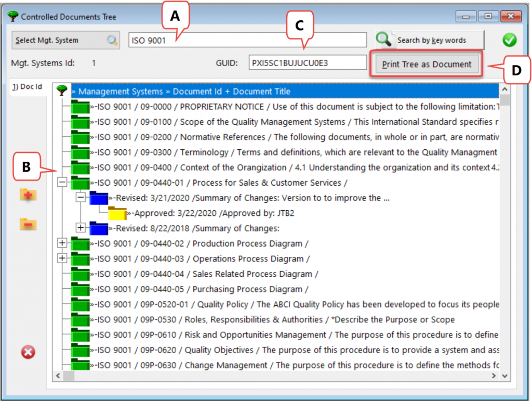The width and height of the screenshot is (532, 401).
Task: Select Revised: 3/21/2020 Summary of Changes row
Action: coord(249,198)
